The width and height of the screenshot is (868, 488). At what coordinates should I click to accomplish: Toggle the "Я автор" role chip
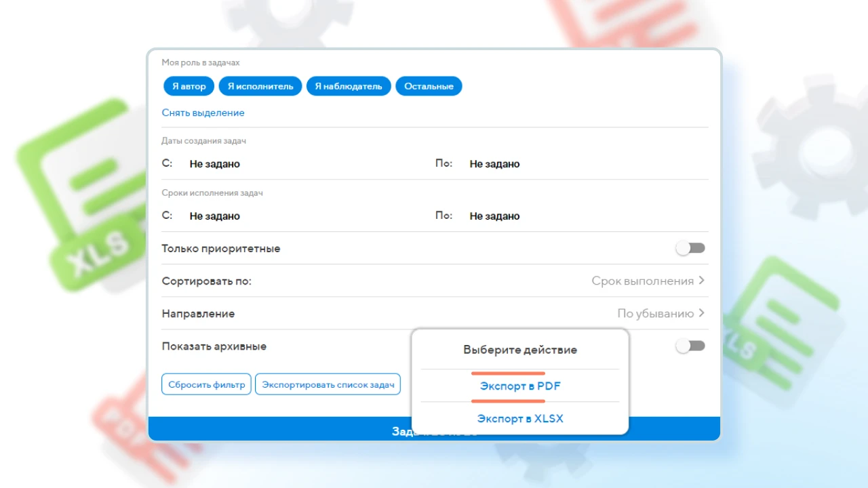[x=189, y=86]
